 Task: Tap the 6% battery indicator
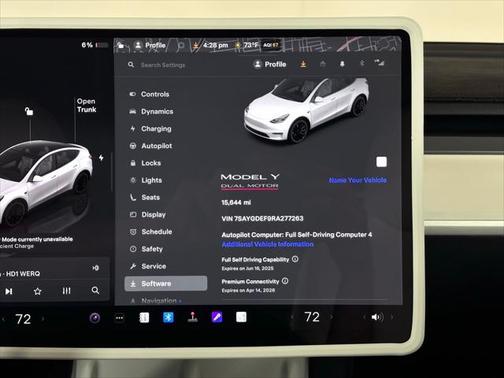(x=95, y=45)
